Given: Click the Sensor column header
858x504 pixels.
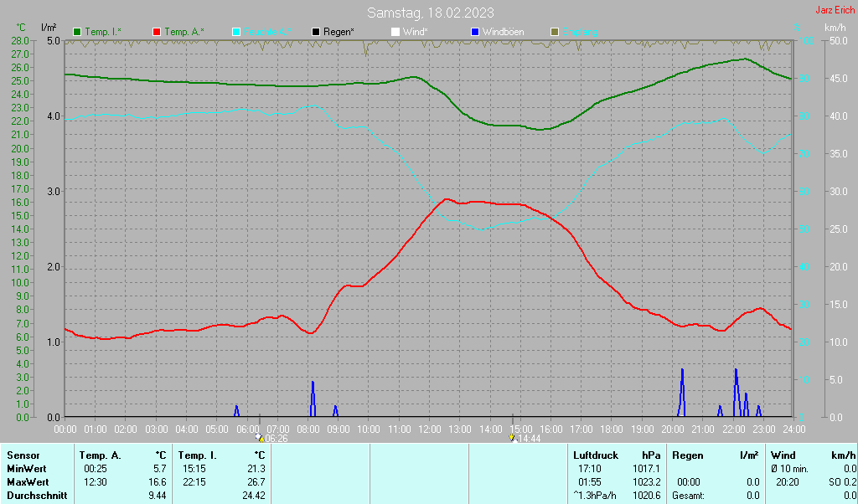Looking at the screenshot, I should tap(23, 455).
